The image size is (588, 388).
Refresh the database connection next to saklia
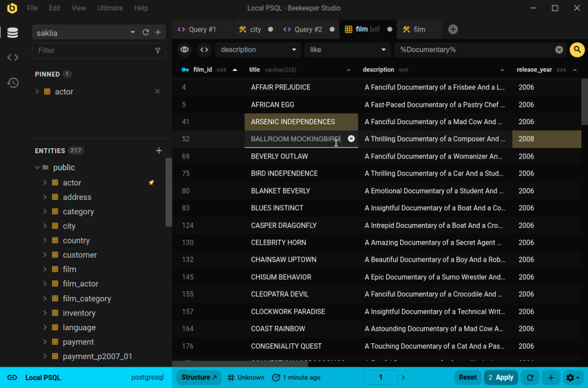coord(145,33)
